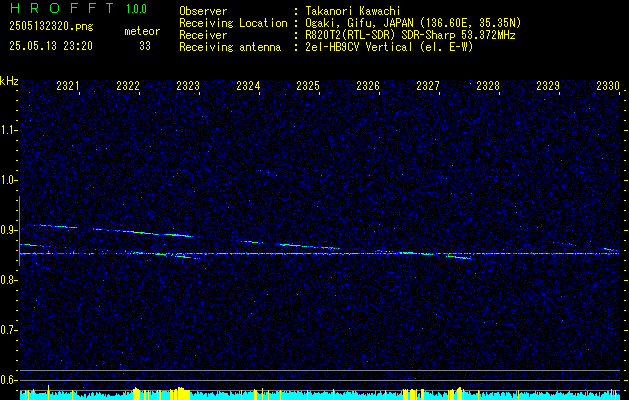
Task: Click the 0.6 kHz frequency axis label
Action: (x=9, y=380)
